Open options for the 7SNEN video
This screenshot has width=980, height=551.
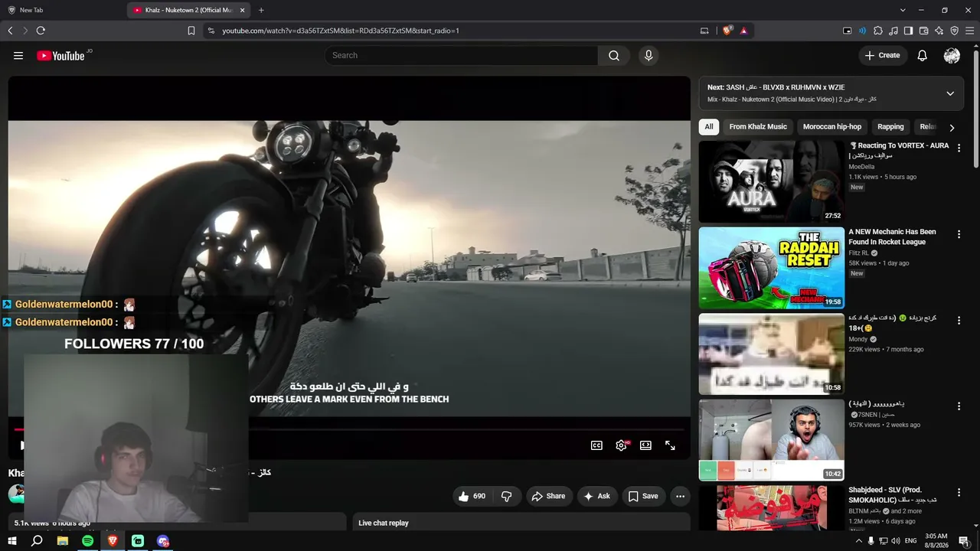click(959, 406)
